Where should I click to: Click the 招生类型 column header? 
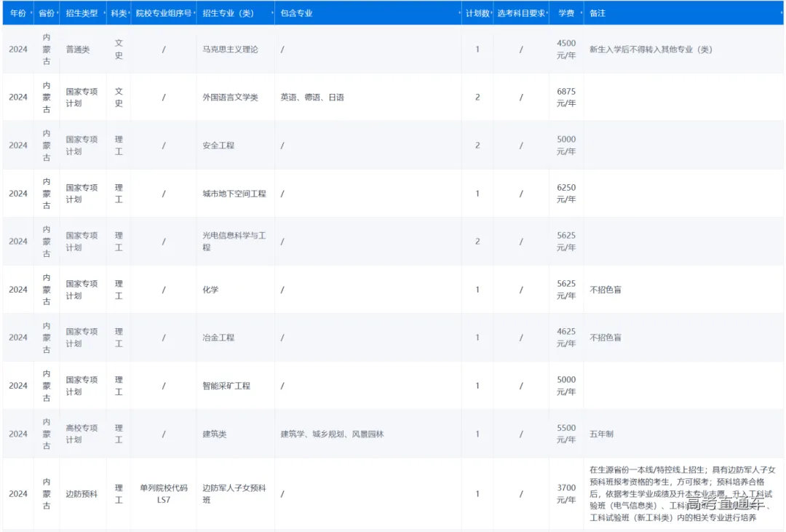coord(82,13)
